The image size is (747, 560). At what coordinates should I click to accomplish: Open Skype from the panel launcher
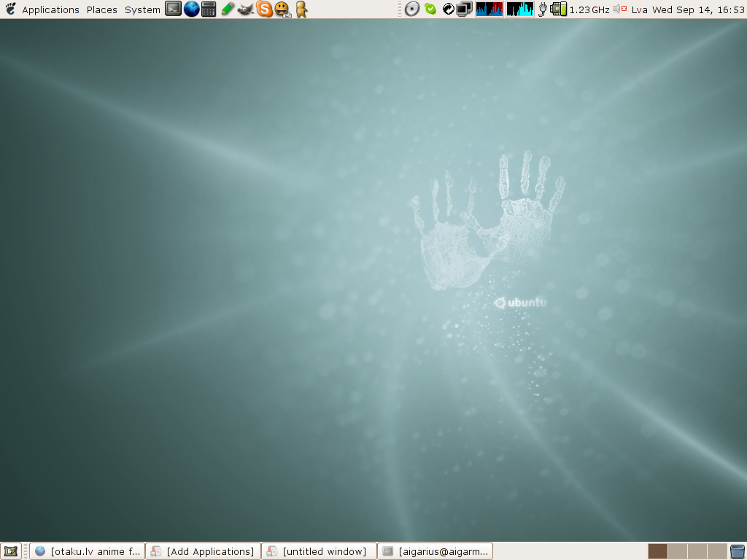click(264, 9)
